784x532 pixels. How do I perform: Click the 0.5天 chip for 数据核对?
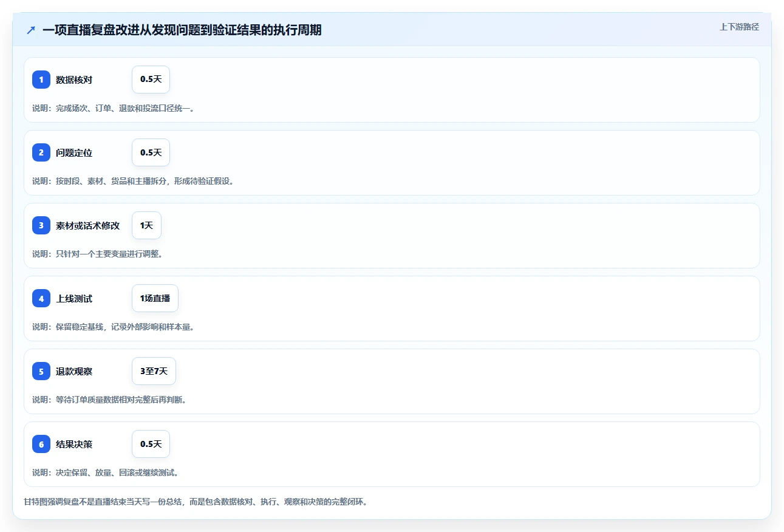tap(151, 80)
